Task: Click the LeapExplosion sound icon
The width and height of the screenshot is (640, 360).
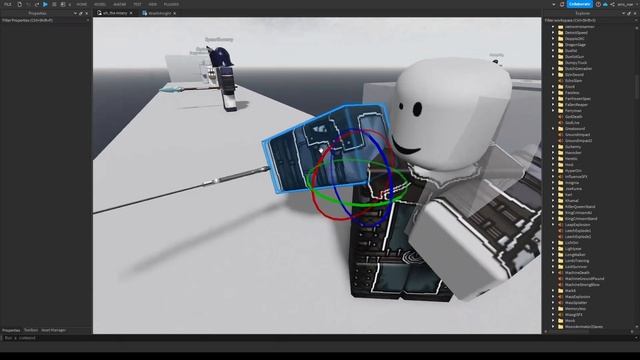Action: (560, 224)
